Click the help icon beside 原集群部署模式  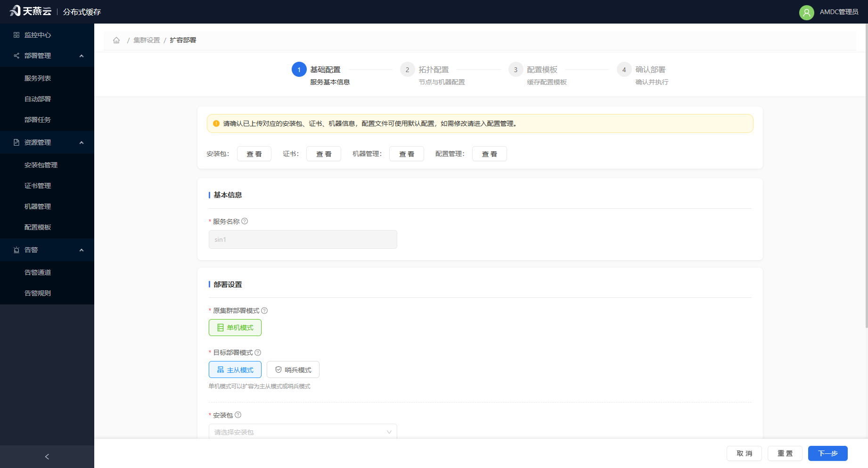coord(264,311)
